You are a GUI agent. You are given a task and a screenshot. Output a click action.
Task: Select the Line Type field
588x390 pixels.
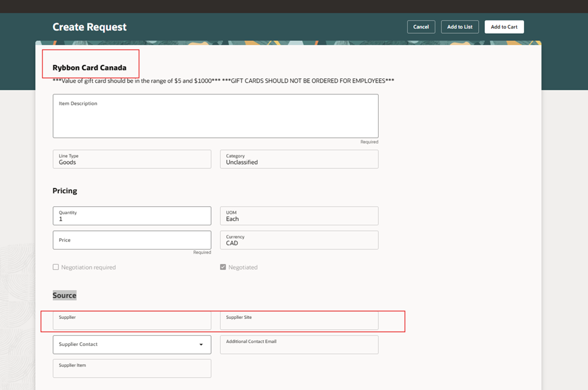[x=132, y=159]
